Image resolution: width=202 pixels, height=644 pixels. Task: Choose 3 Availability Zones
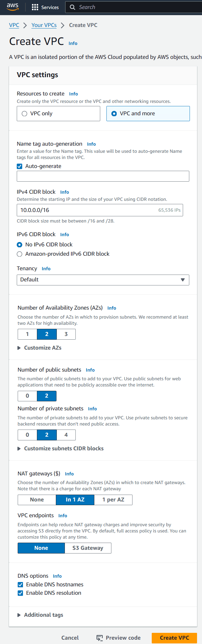66,334
